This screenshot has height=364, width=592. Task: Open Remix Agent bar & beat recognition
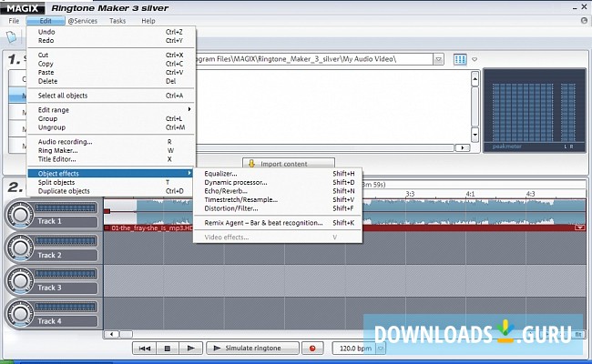(x=278, y=223)
